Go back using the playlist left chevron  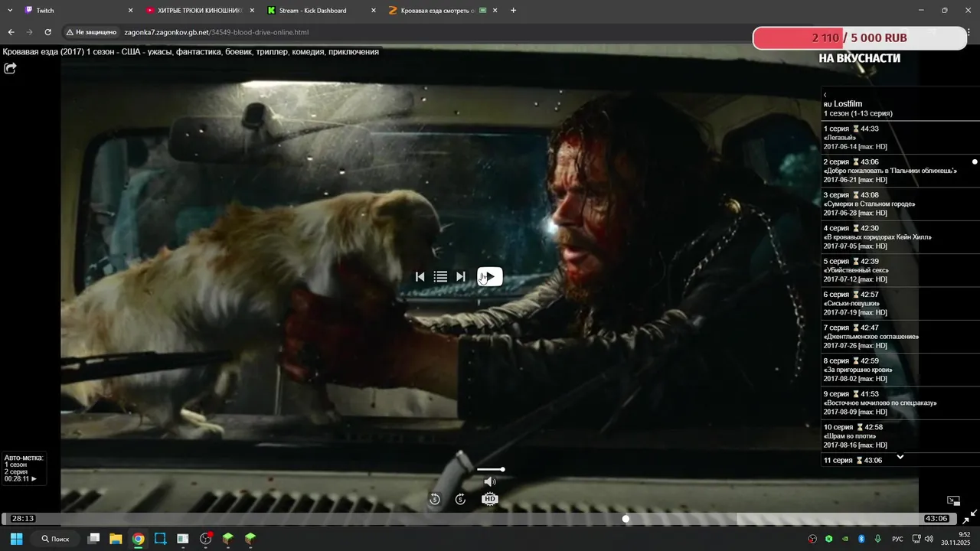tap(825, 95)
